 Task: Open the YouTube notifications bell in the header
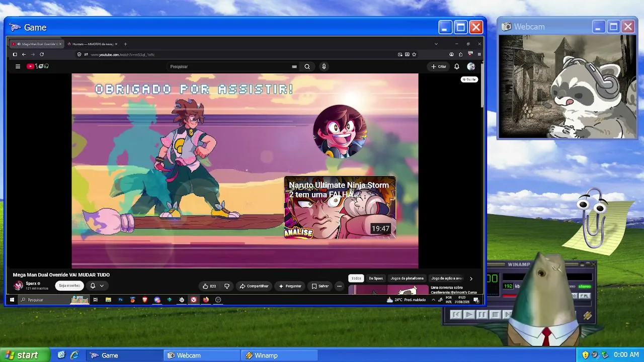tap(457, 66)
